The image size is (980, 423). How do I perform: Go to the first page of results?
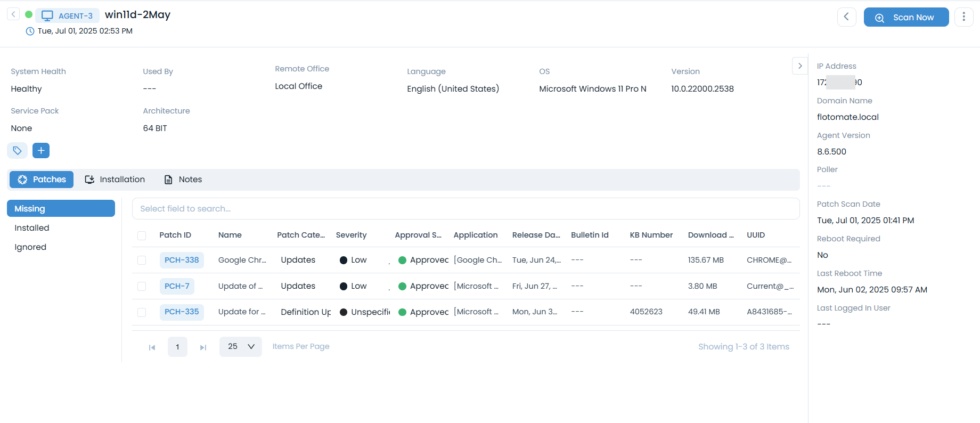coord(152,347)
